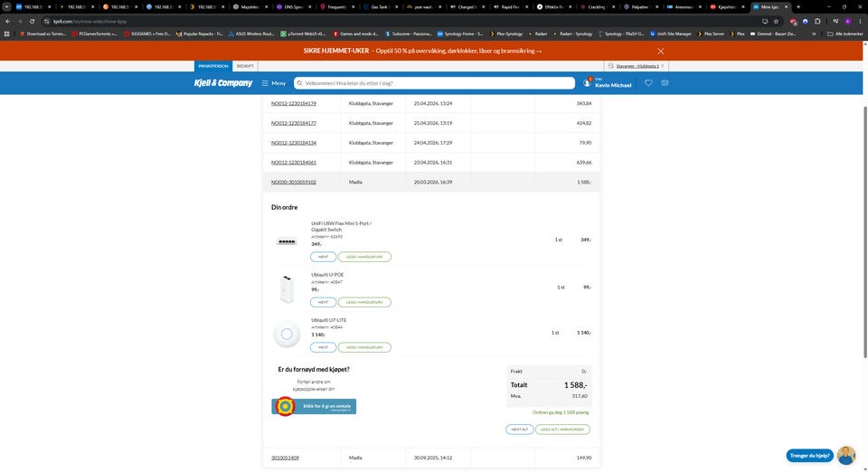Reload the page with the refresh icon
Screen dimensions: 868x472
click(33, 21)
